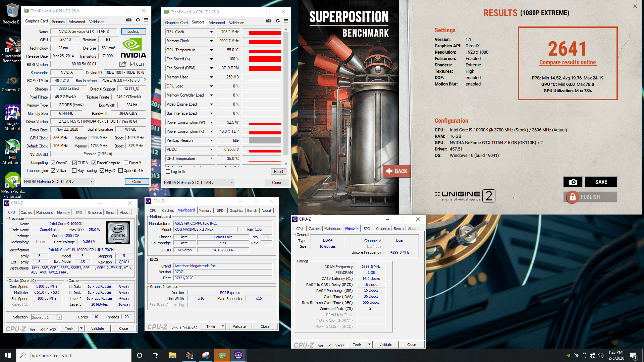Toggle Vulkan checkbox
The width and height of the screenshot is (644, 362).
tap(53, 171)
